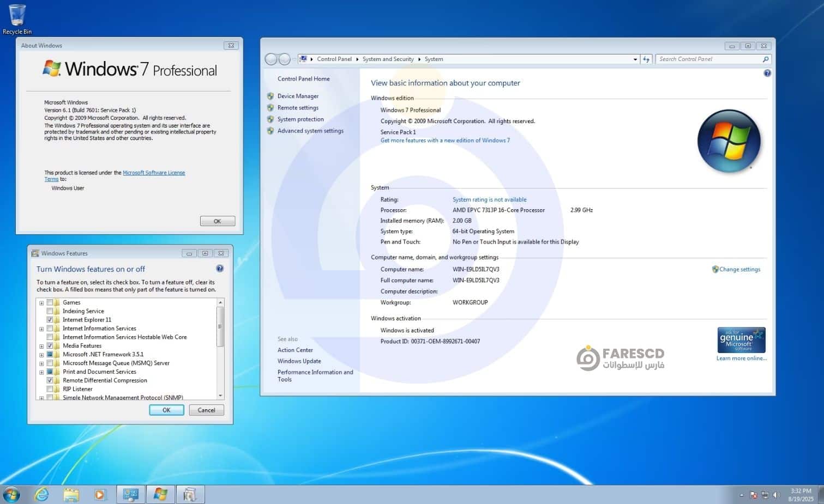Click Get more features with new edition link
Image resolution: width=824 pixels, height=504 pixels.
point(445,140)
